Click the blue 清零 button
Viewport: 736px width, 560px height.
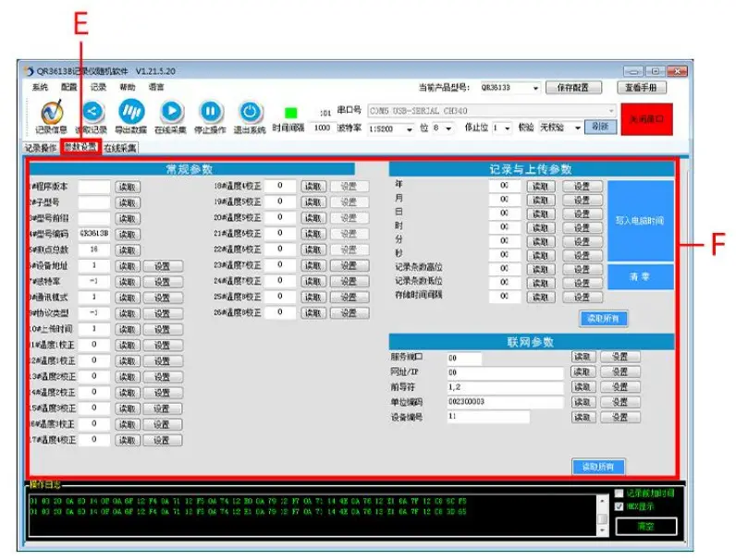point(640,276)
